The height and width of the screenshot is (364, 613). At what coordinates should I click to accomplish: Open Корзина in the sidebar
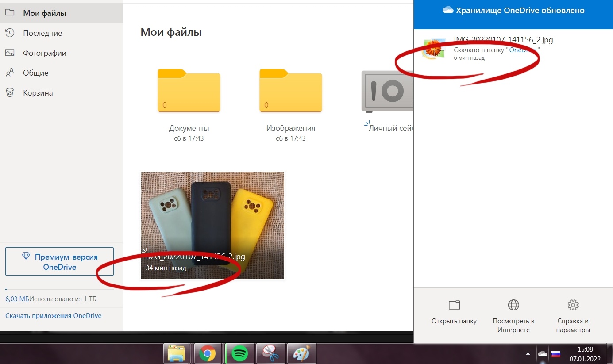(x=61, y=93)
